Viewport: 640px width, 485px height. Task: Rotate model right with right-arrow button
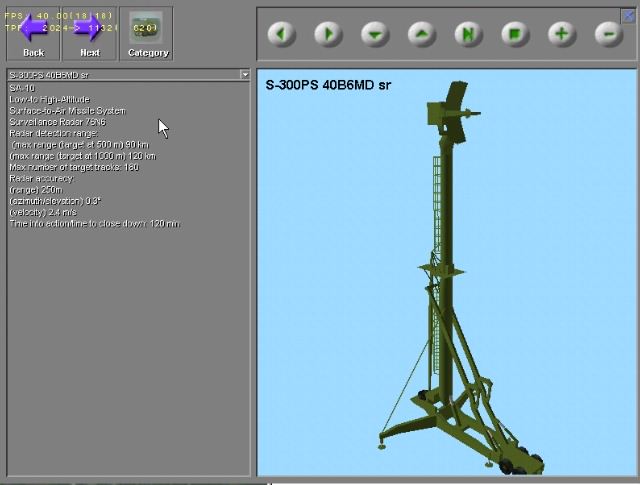327,34
